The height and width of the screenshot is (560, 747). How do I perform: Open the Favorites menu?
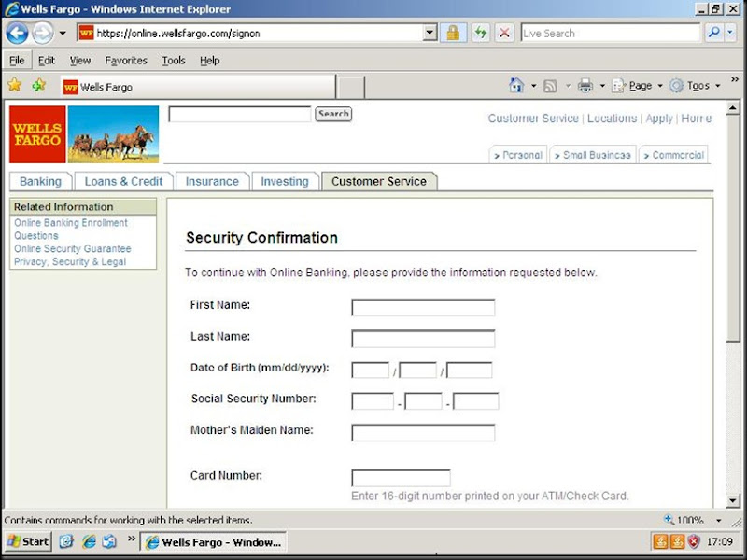coord(126,61)
